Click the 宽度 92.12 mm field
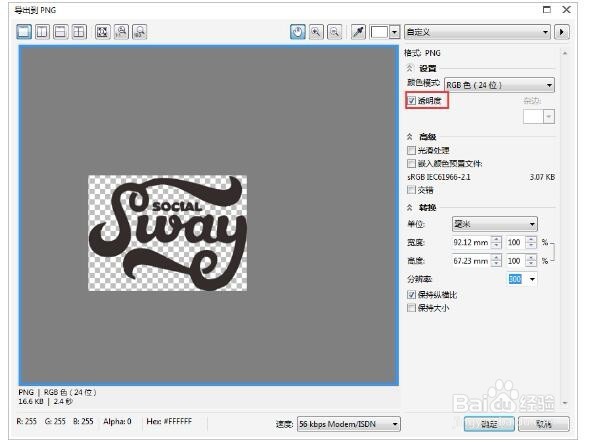591x443 pixels. [x=472, y=242]
